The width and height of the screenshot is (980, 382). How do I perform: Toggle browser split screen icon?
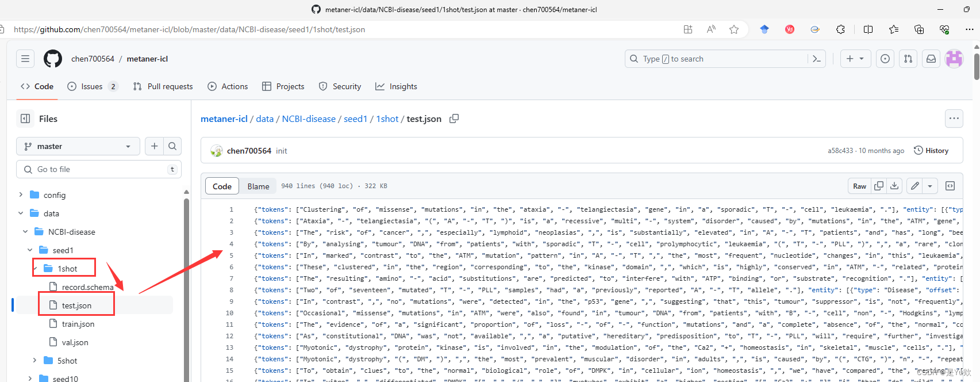coord(868,29)
